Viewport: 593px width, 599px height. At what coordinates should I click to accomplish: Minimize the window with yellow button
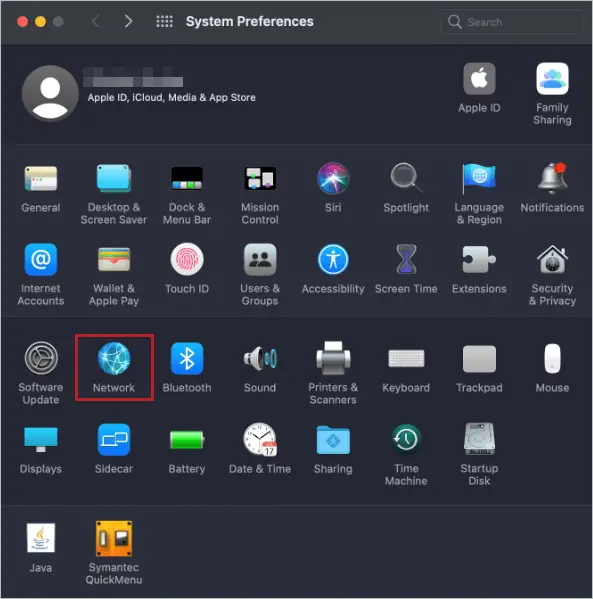point(41,21)
